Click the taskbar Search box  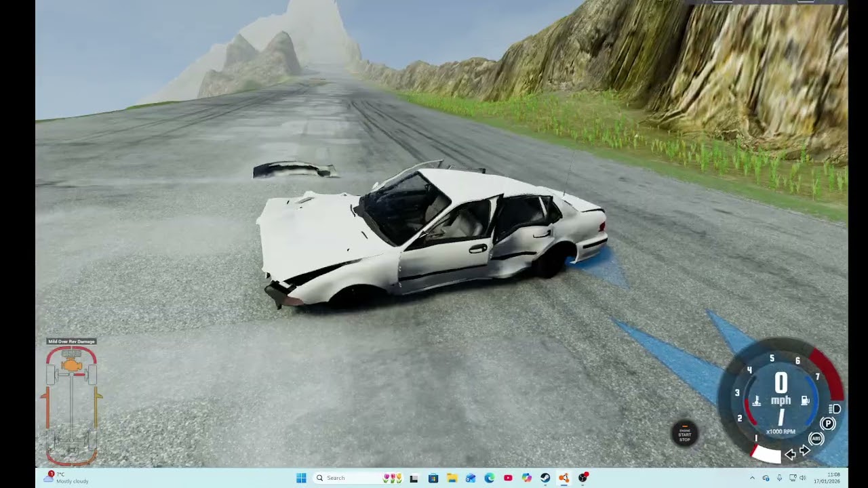pos(357,478)
